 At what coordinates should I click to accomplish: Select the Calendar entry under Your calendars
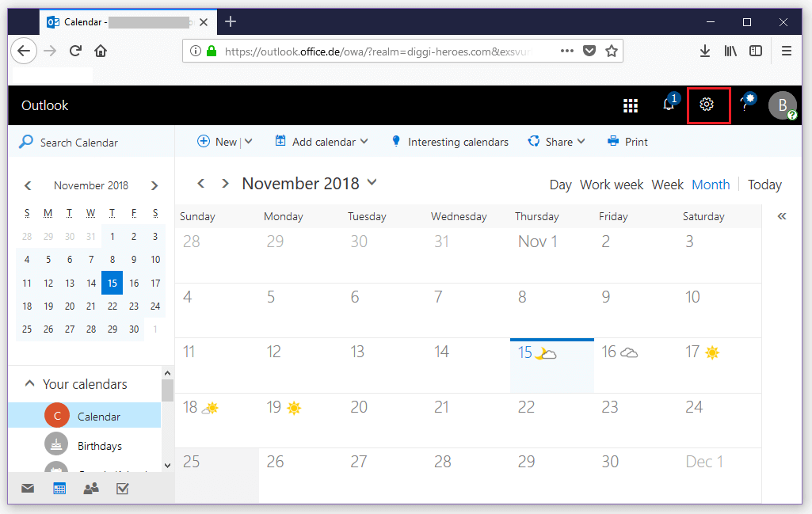[85, 416]
